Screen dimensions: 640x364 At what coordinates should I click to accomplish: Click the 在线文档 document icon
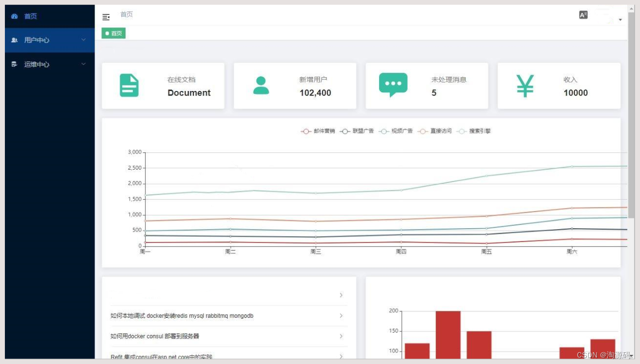click(x=129, y=85)
